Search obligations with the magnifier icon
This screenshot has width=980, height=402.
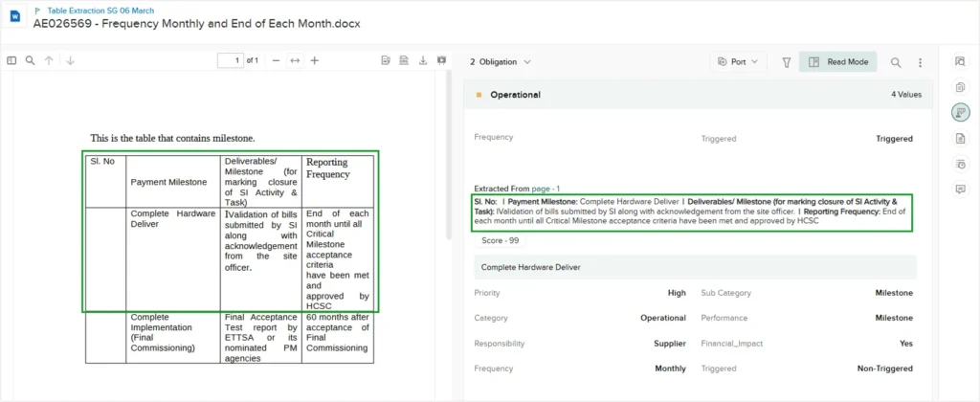896,62
